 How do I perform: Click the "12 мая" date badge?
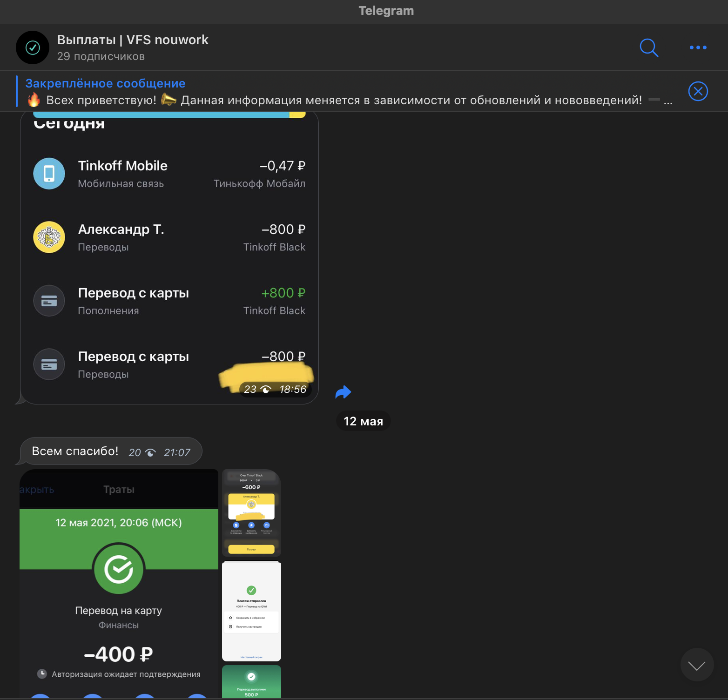pos(363,421)
